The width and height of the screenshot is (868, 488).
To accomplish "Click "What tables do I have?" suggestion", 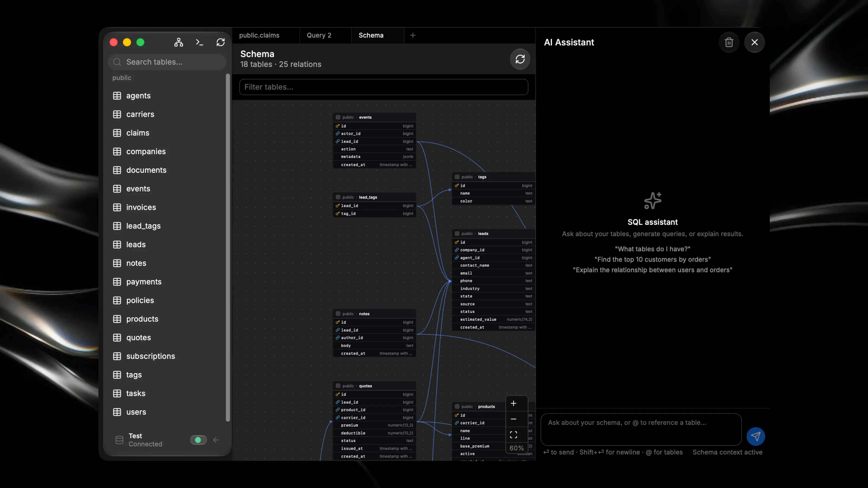I will (652, 249).
